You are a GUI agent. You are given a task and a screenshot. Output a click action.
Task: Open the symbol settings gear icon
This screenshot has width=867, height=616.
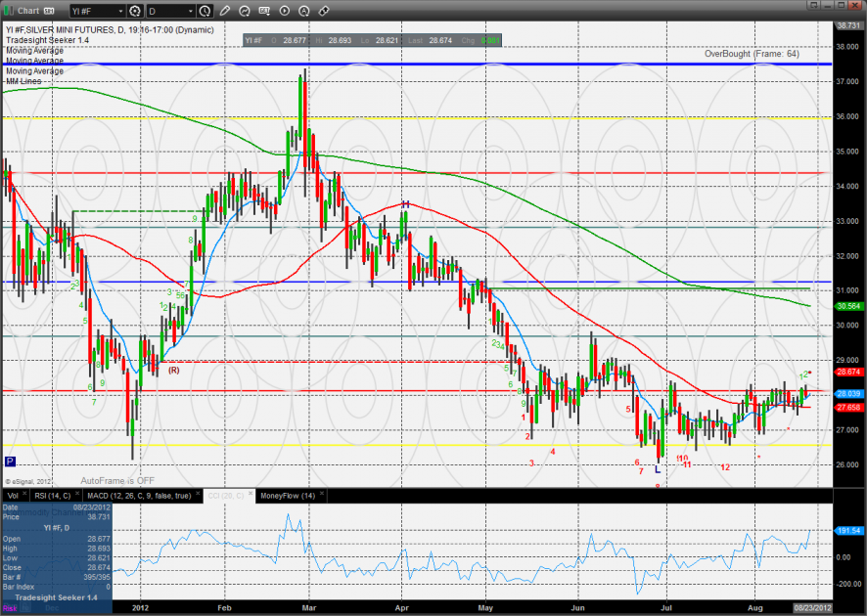tap(135, 12)
